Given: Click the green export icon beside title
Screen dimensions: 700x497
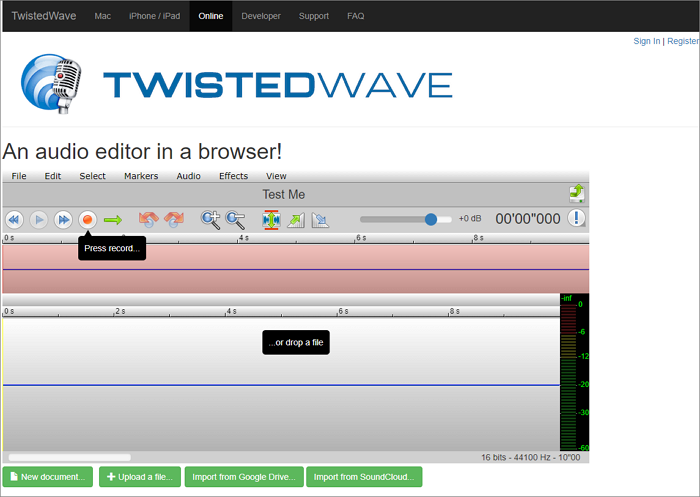Looking at the screenshot, I should 576,193.
